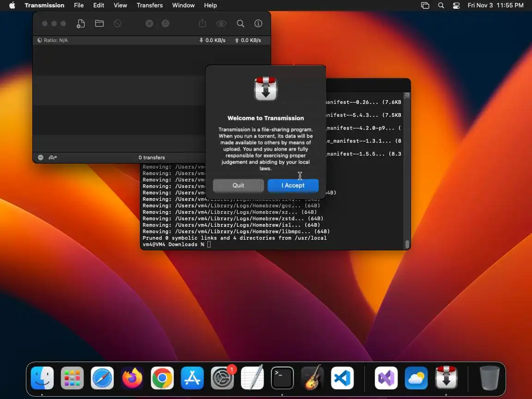This screenshot has width=532, height=399.
Task: Launch GarageBand from the Dock
Action: coord(312,378)
